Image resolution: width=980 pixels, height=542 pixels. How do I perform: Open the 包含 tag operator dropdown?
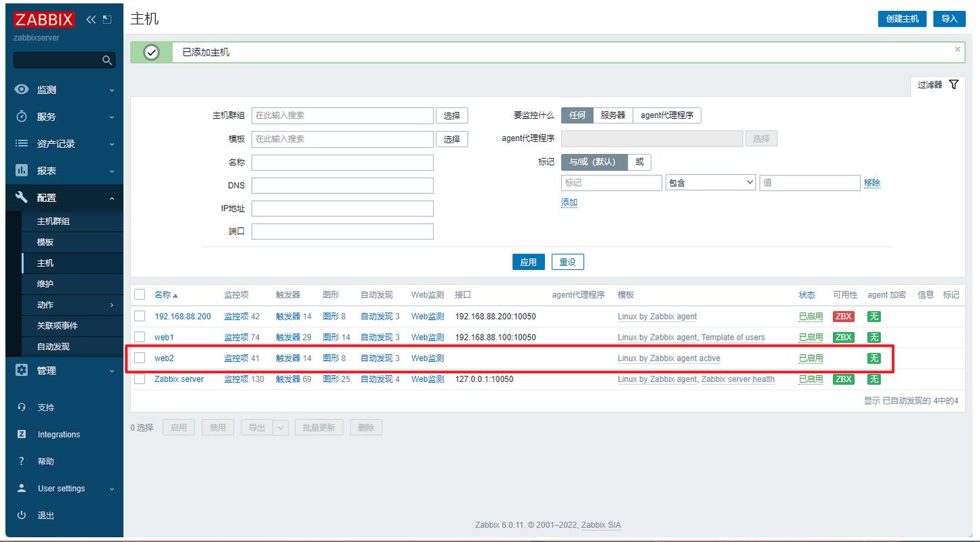[x=711, y=182]
